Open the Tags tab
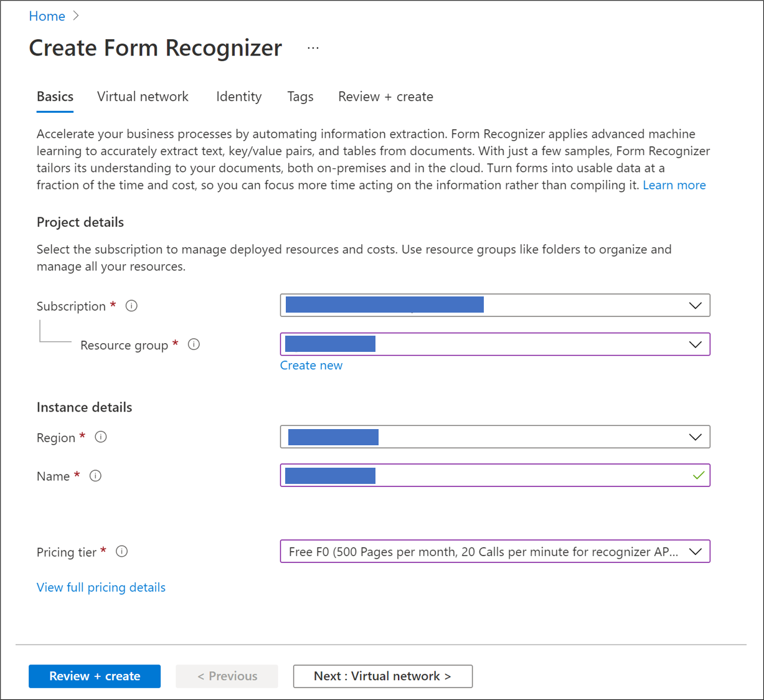Viewport: 764px width, 700px height. [x=300, y=97]
